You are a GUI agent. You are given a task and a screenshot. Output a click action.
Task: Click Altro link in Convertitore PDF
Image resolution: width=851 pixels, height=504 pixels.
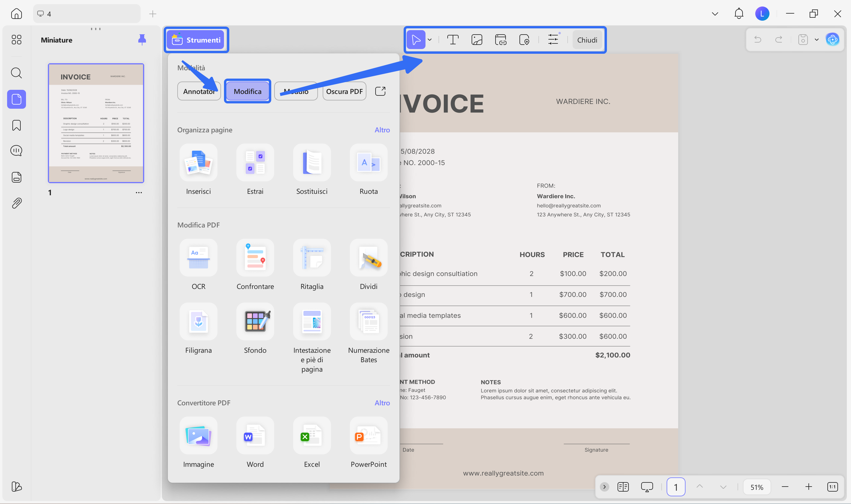382,403
